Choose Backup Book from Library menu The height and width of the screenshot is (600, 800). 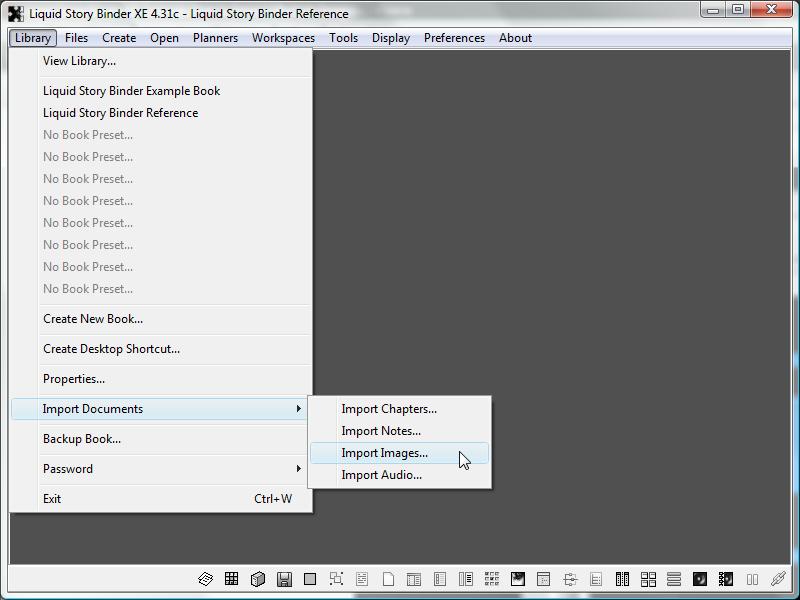pos(81,439)
